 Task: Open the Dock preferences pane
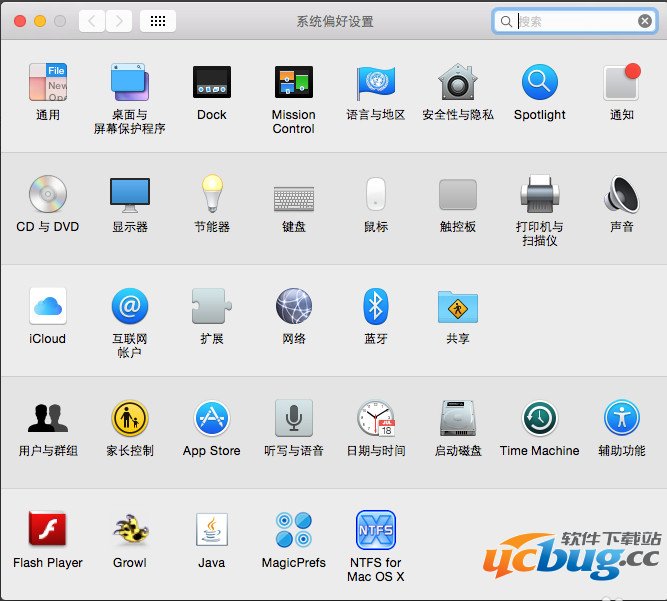pos(211,83)
